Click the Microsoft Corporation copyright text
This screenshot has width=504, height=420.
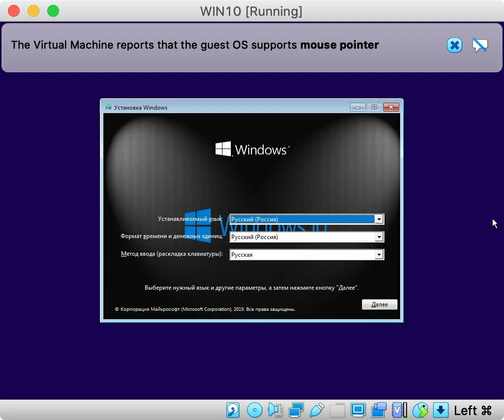click(x=205, y=309)
